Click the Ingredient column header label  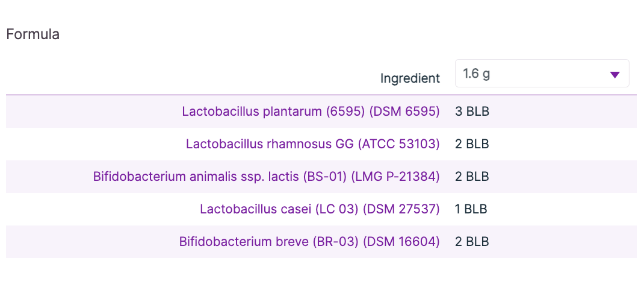point(410,78)
